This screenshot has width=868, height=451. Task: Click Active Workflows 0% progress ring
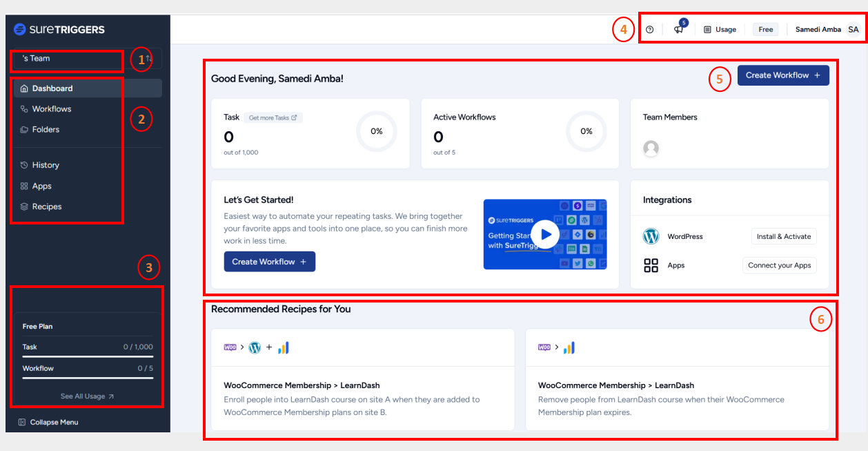tap(586, 131)
